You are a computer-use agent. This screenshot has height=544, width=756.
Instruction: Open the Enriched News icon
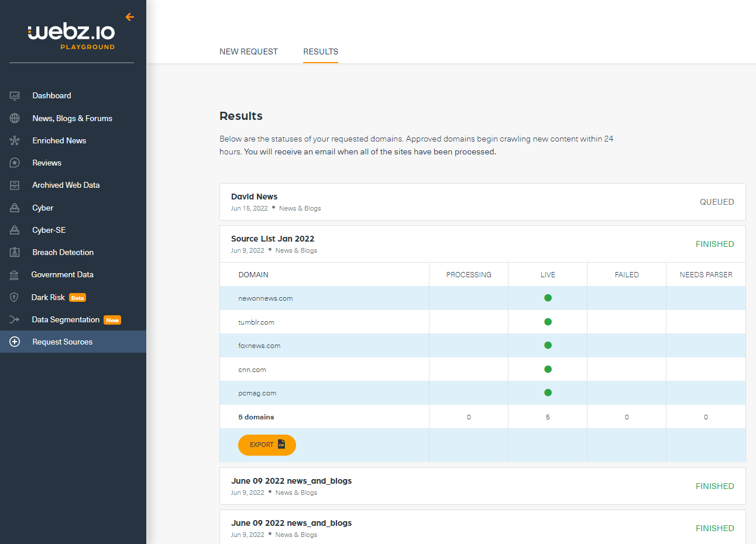pyautogui.click(x=15, y=140)
